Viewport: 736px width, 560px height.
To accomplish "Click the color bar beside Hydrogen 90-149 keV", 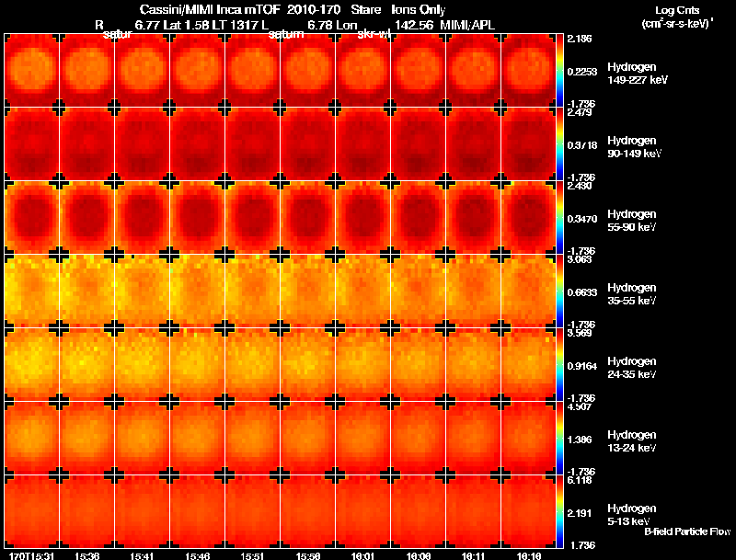I will [559, 144].
